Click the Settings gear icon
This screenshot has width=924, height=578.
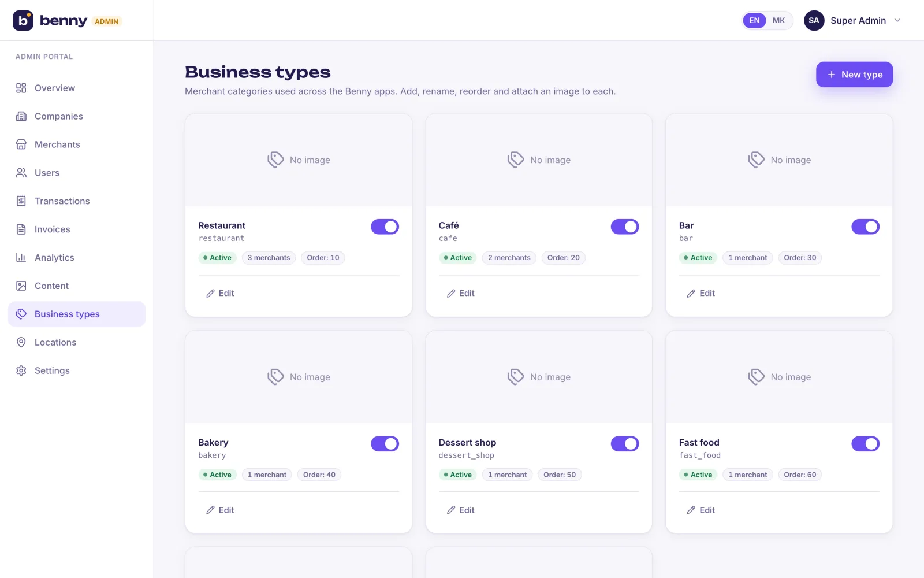point(21,370)
